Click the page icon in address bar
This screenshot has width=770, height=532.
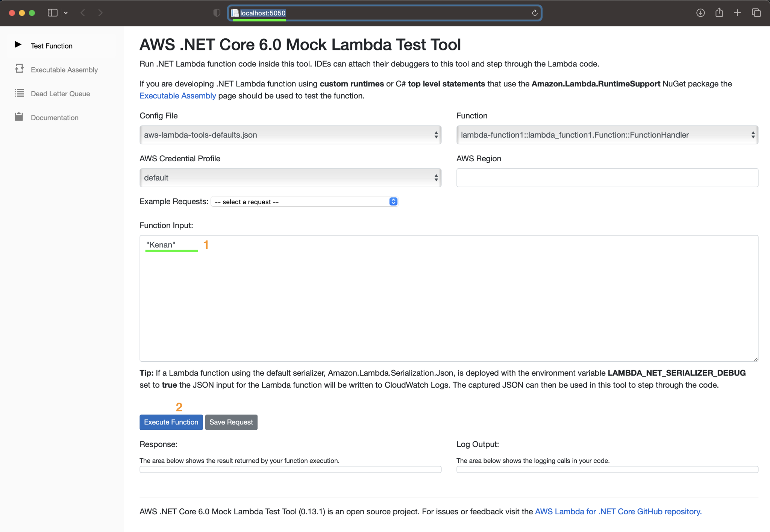point(235,13)
